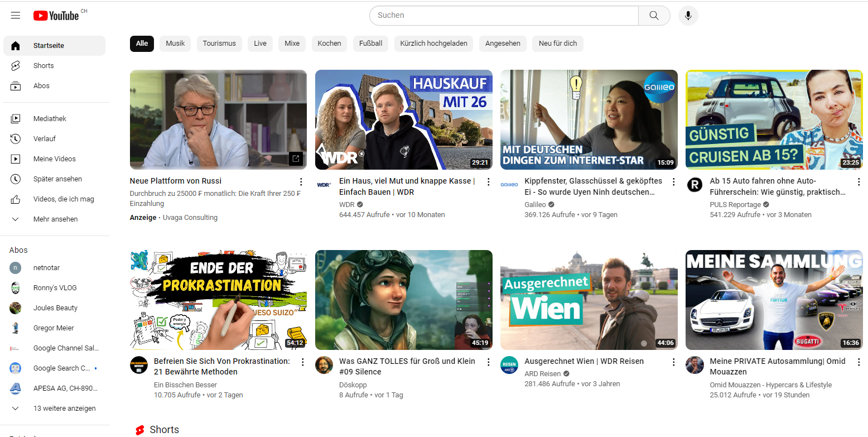This screenshot has height=437, width=868.
Task: Open Hauskauf mit 26 WDR thumbnail
Action: coord(404,119)
